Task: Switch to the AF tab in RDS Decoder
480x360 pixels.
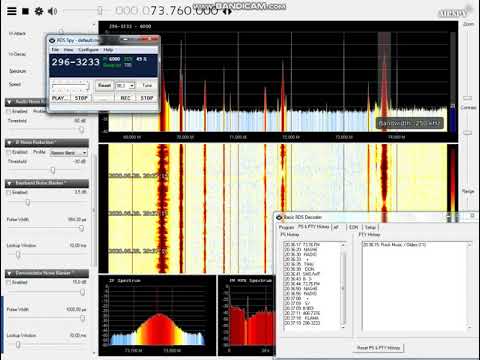Action: coord(336,227)
